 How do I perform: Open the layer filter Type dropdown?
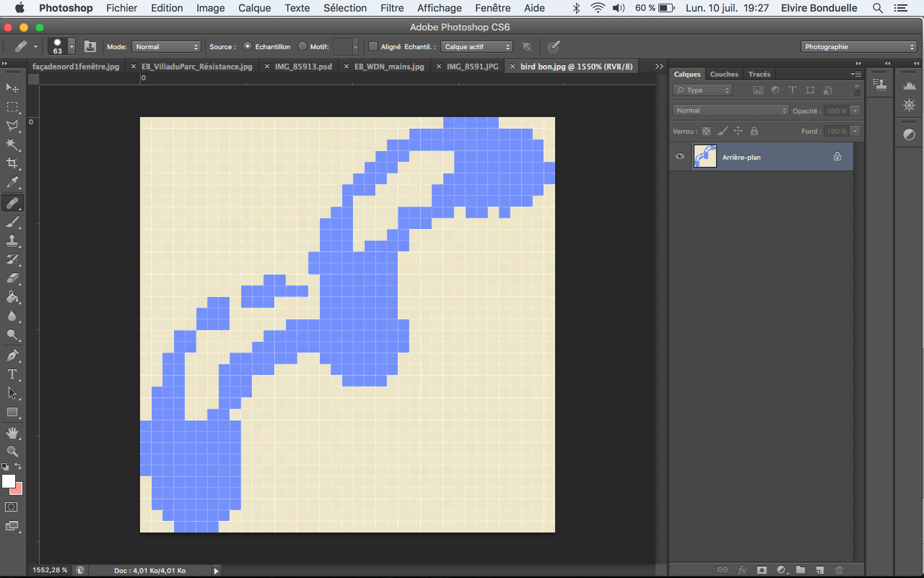pyautogui.click(x=702, y=90)
